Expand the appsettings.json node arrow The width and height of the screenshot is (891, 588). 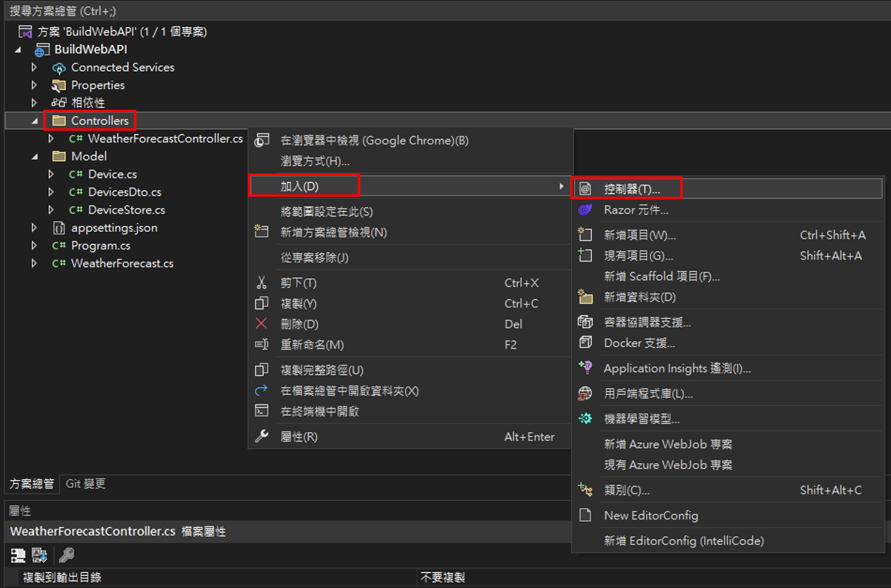(34, 227)
